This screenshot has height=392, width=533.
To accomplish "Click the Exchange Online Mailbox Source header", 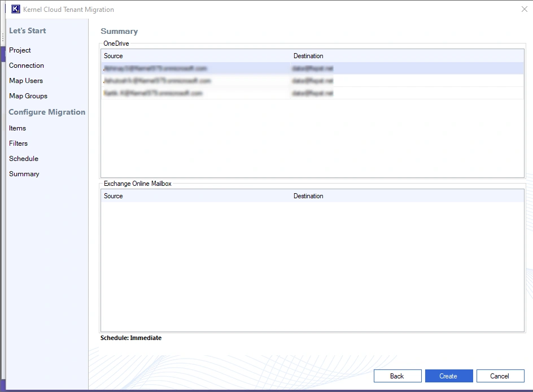I will [113, 196].
